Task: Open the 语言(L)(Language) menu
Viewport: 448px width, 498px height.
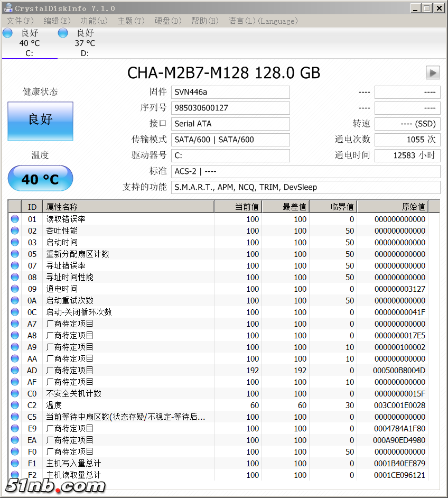Action: pos(263,21)
